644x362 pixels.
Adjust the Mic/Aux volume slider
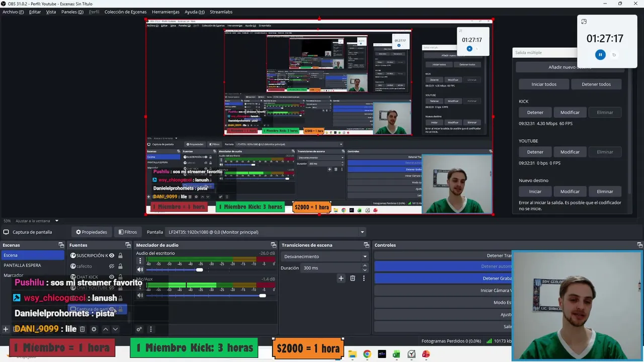point(262,295)
